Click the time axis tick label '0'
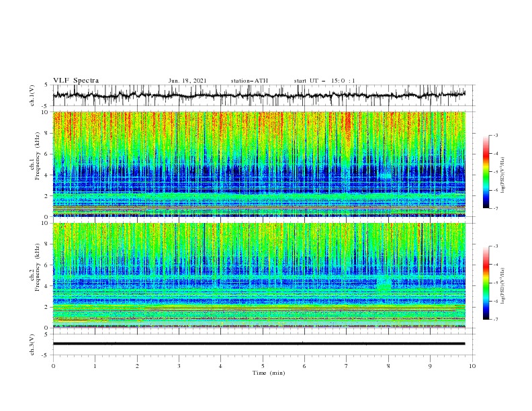532x411 pixels. (53, 366)
